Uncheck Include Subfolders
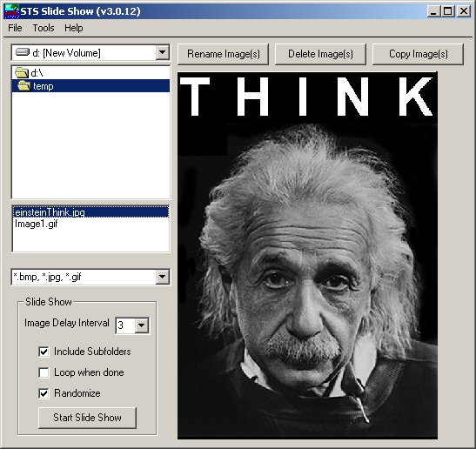Viewport: 476px width, 449px height. (x=44, y=352)
